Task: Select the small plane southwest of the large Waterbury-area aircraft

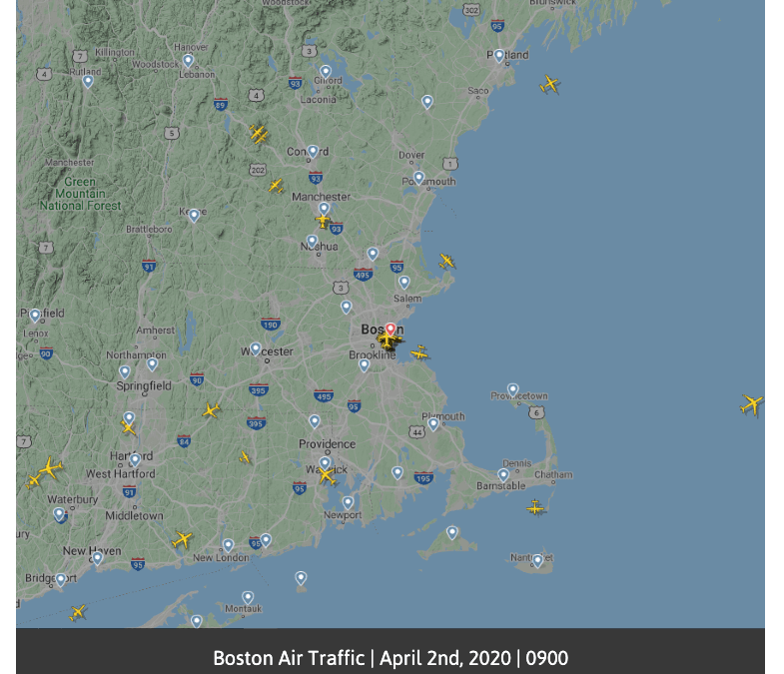Action: point(33,481)
